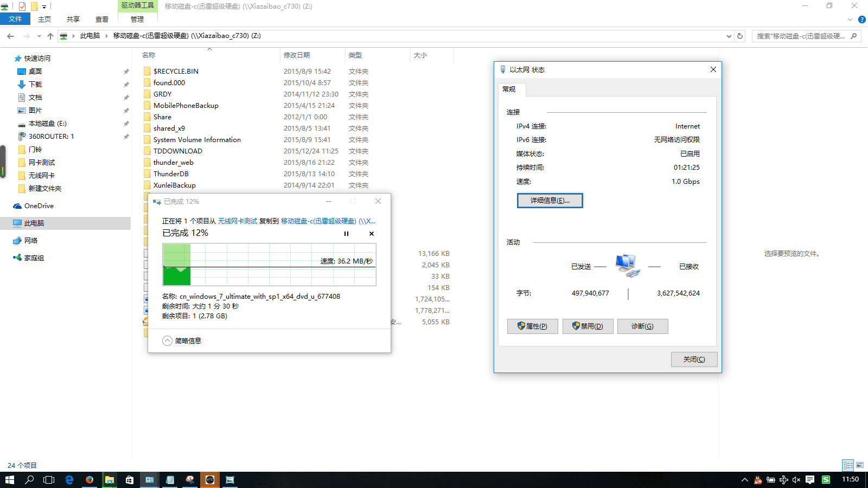Open 360ROUTER: 1 in navigation pane
868x488 pixels.
pos(51,137)
